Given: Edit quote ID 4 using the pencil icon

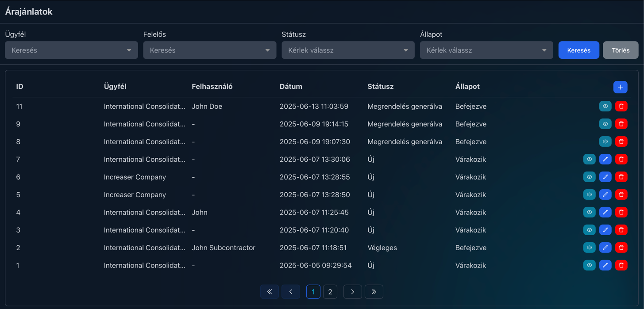Looking at the screenshot, I should tap(605, 212).
